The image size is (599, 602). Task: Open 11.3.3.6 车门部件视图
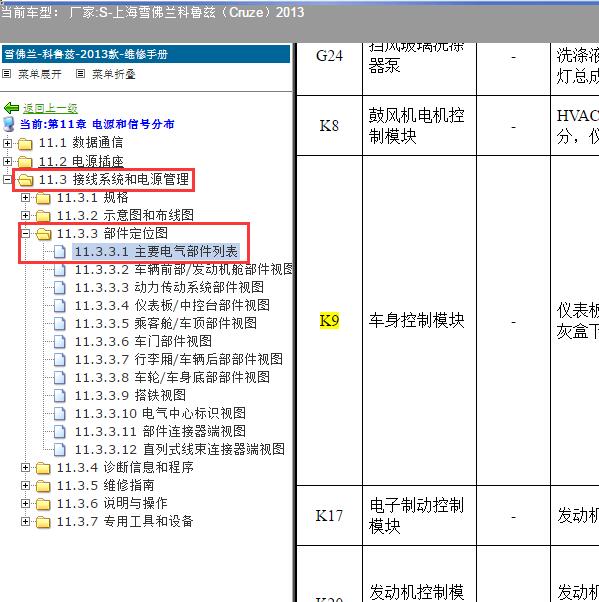tap(143, 341)
